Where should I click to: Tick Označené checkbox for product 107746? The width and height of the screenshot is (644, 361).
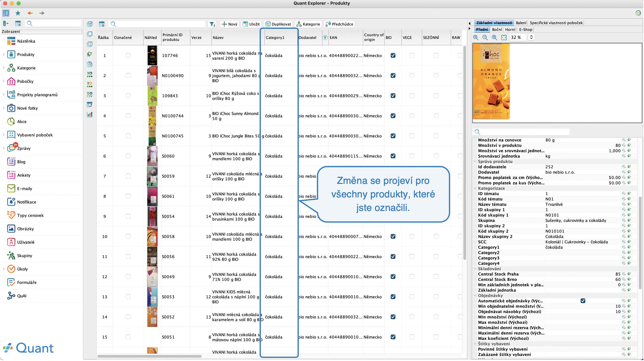tap(128, 55)
